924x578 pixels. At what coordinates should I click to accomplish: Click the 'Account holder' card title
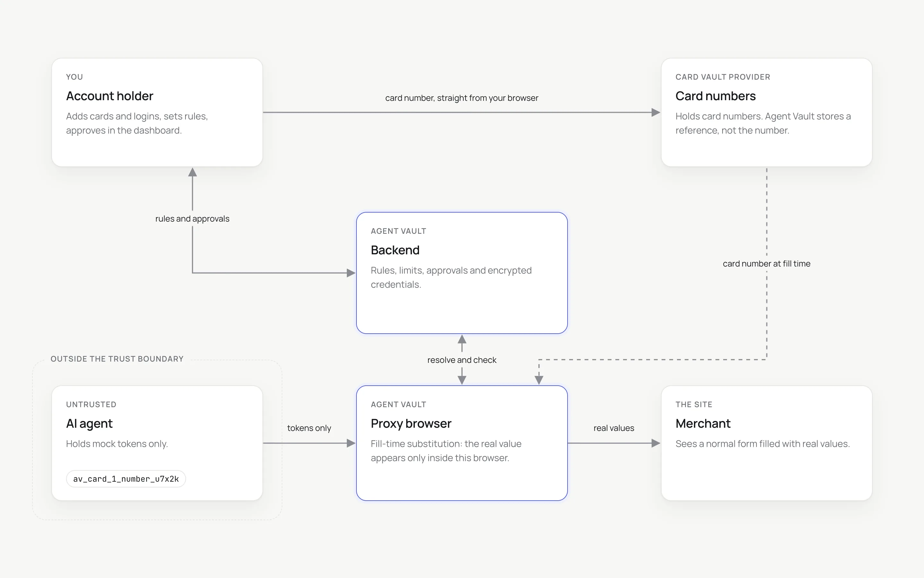coord(110,96)
